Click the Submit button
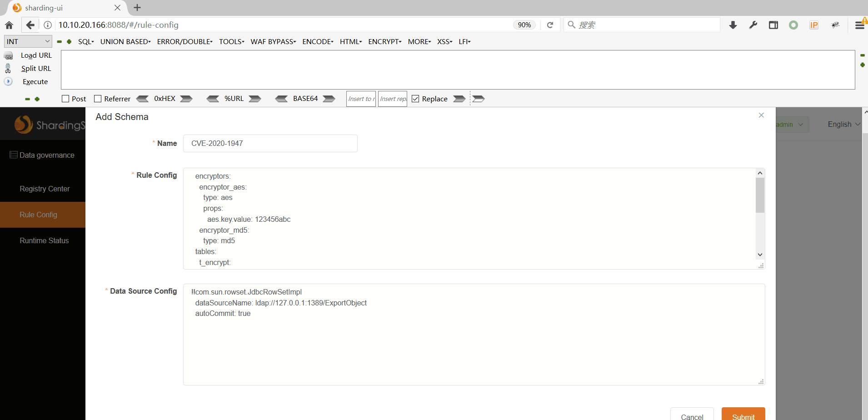The image size is (868, 420). (743, 414)
